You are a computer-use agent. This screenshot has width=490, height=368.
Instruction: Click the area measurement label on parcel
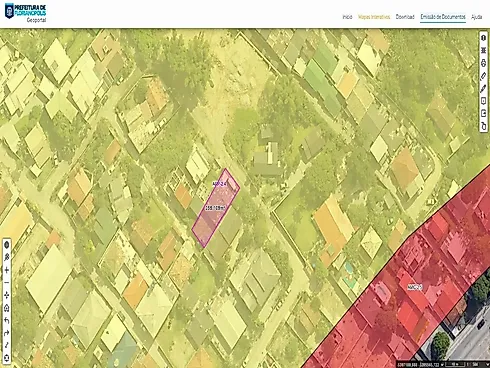[215, 208]
